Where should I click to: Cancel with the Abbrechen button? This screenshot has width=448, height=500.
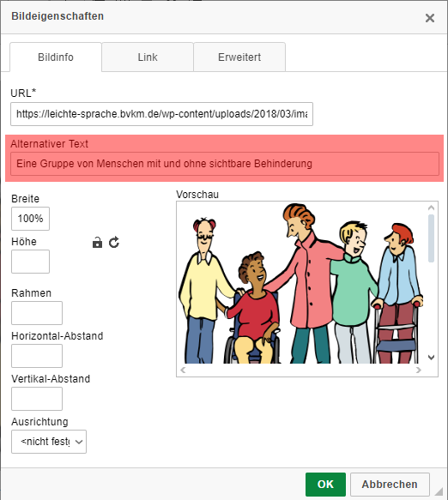tap(390, 485)
